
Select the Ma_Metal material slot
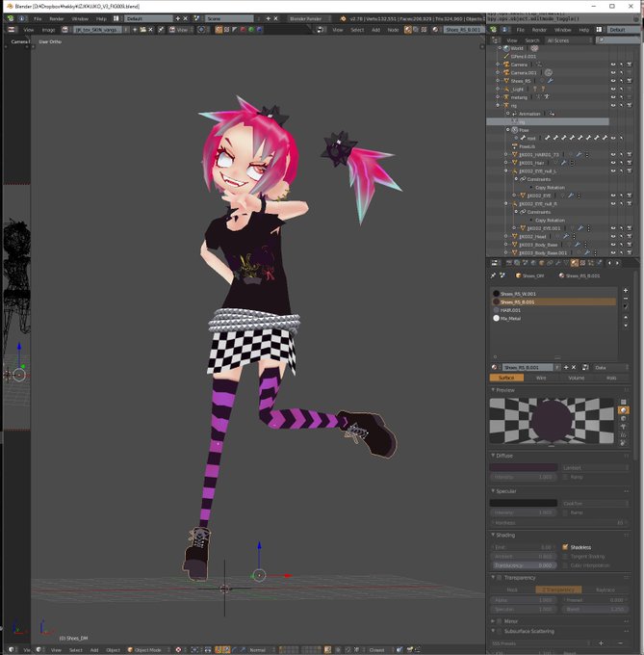click(554, 318)
